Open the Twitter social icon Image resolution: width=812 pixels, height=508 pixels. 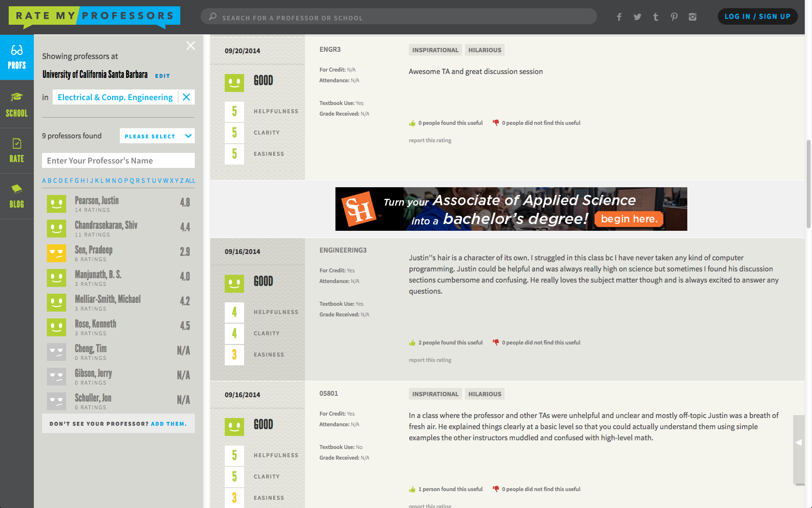(x=638, y=17)
